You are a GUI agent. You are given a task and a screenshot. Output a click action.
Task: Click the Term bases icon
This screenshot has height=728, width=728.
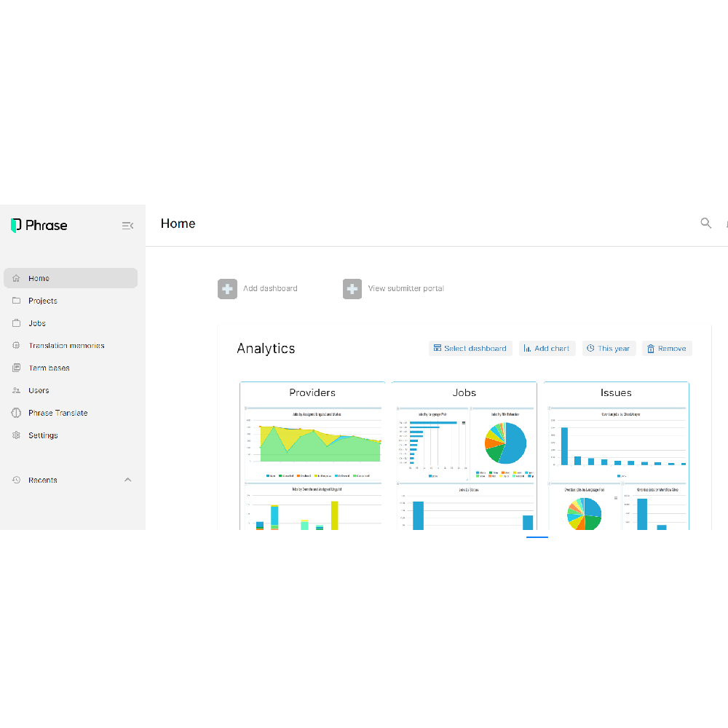17,368
